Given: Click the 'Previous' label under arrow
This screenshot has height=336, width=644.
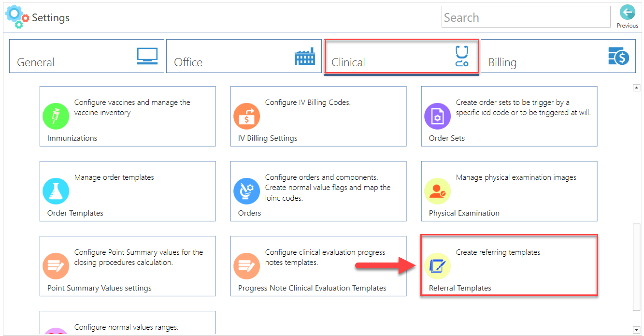Looking at the screenshot, I should (x=628, y=26).
